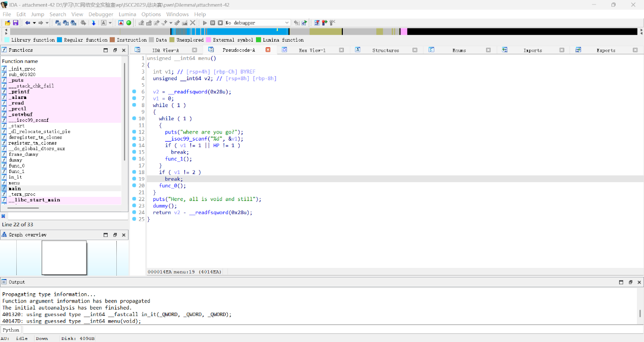Float the Output panel
The height and width of the screenshot is (342, 644).
click(x=630, y=282)
